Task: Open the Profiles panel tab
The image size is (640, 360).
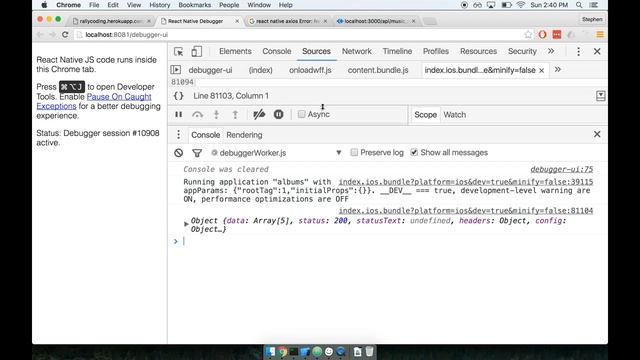Action: tap(436, 51)
